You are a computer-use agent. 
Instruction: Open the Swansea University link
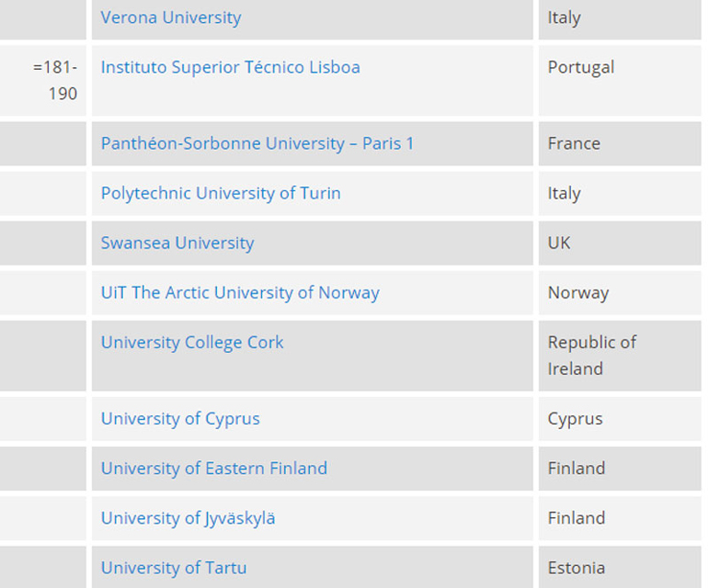[177, 243]
